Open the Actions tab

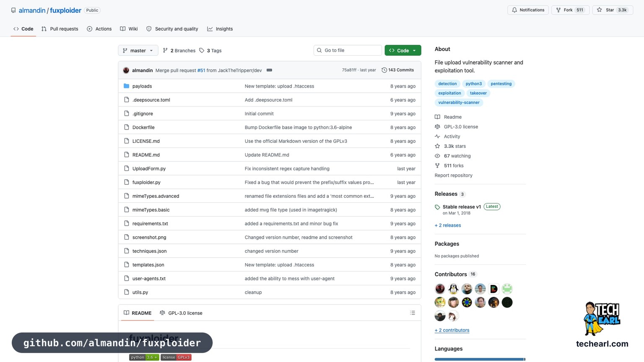pos(99,29)
